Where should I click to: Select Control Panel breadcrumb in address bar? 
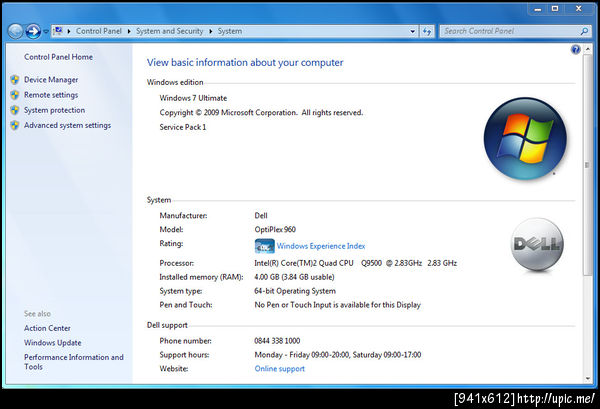pos(98,31)
